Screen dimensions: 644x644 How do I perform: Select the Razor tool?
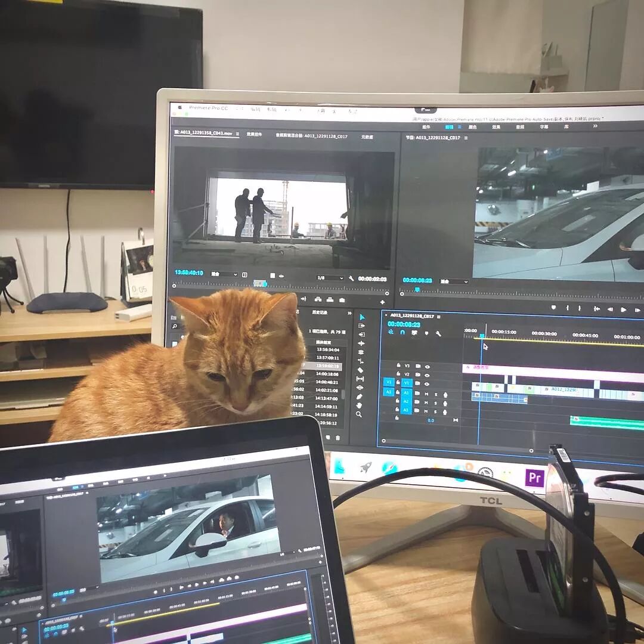tap(360, 370)
